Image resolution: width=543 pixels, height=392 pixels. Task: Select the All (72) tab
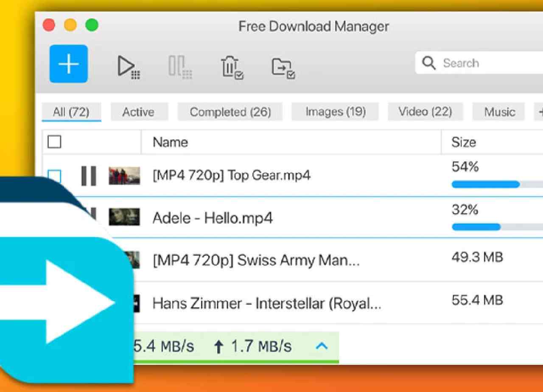point(71,112)
